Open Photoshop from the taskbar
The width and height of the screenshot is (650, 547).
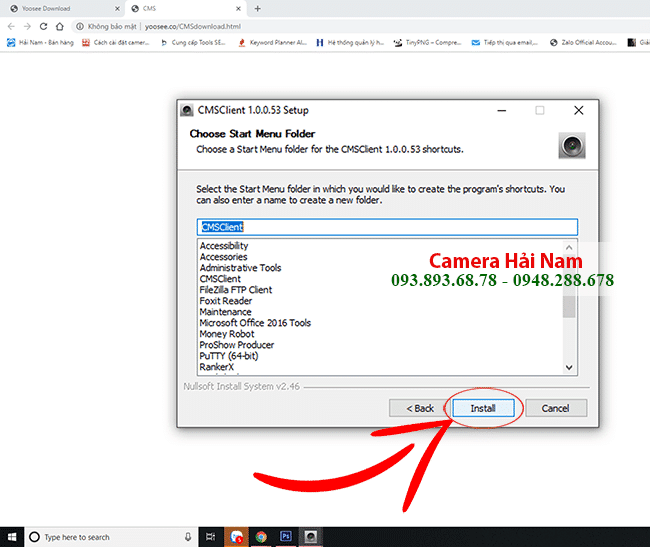point(286,537)
